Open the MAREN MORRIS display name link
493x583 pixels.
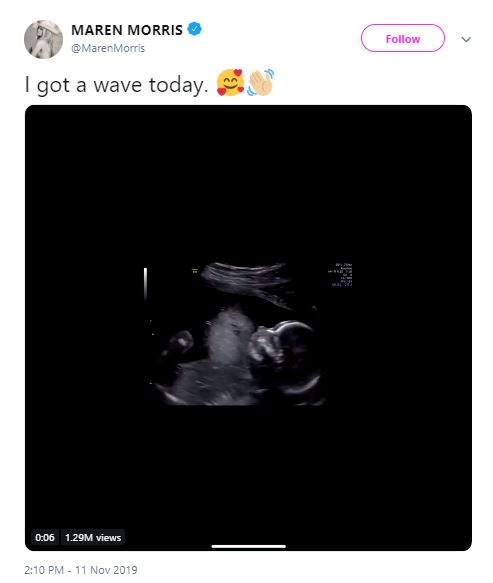tap(127, 30)
